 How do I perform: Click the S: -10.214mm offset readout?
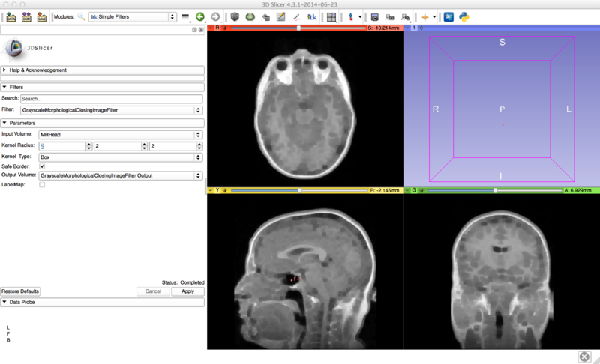pos(384,28)
